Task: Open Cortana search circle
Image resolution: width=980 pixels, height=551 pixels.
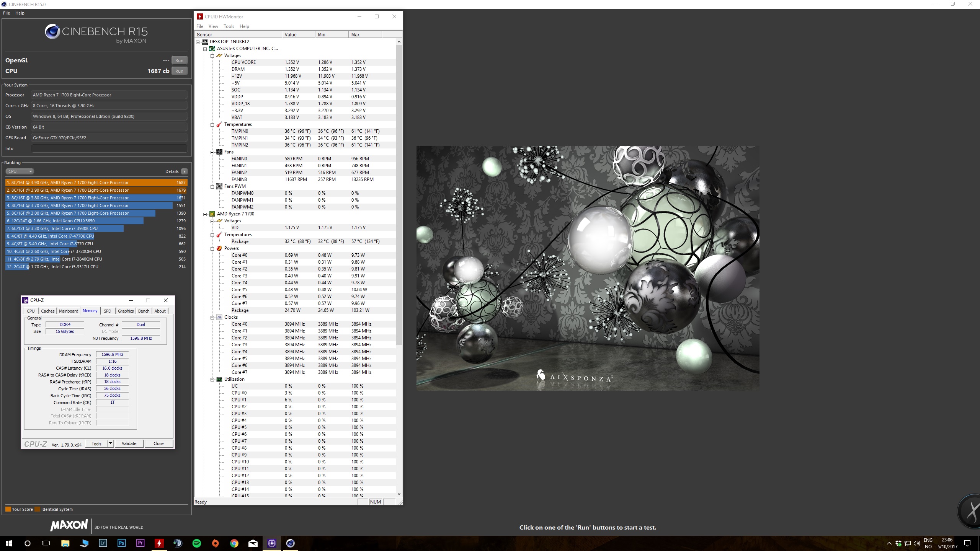Action: coord(28,543)
